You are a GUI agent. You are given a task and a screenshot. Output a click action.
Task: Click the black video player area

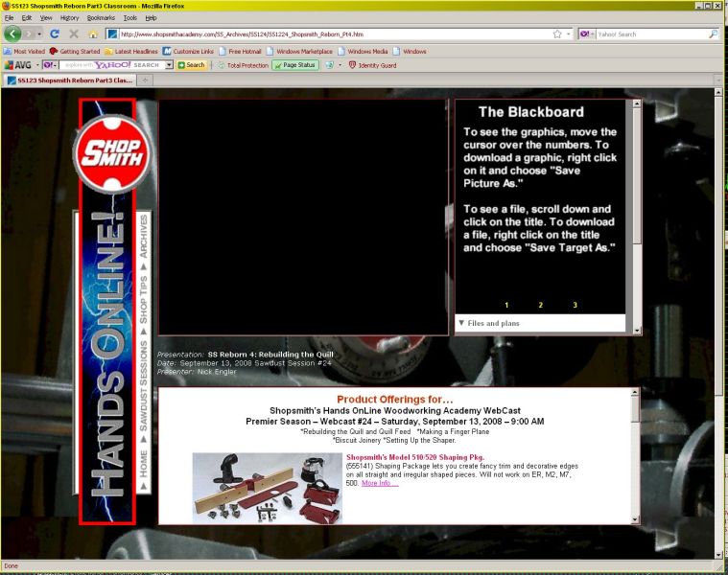point(303,217)
